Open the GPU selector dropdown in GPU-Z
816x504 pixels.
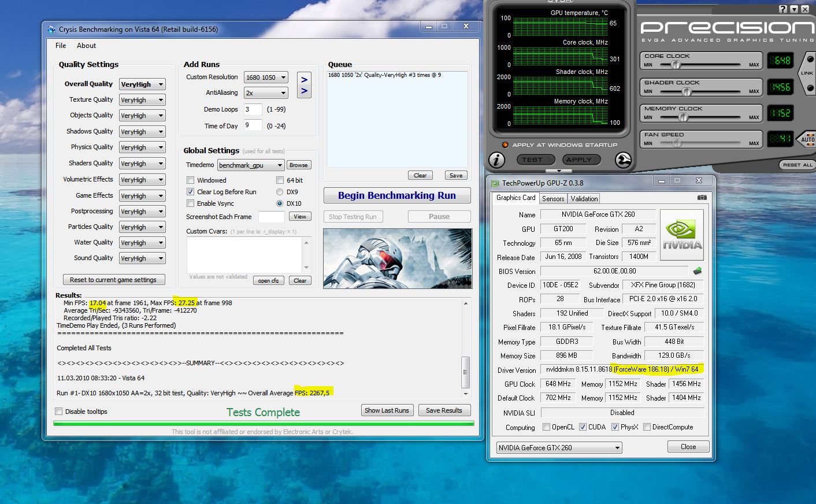click(559, 448)
